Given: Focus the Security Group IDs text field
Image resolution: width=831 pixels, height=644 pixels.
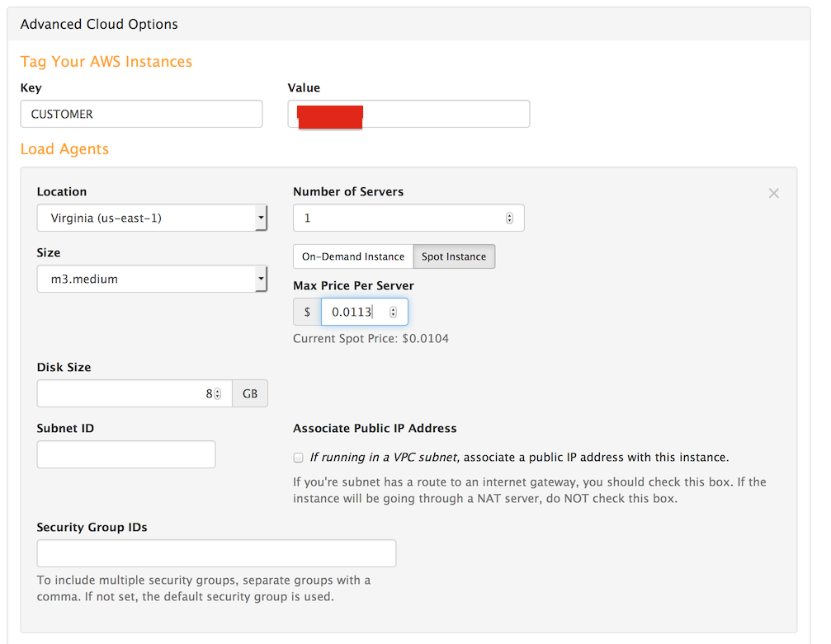Looking at the screenshot, I should click(216, 553).
